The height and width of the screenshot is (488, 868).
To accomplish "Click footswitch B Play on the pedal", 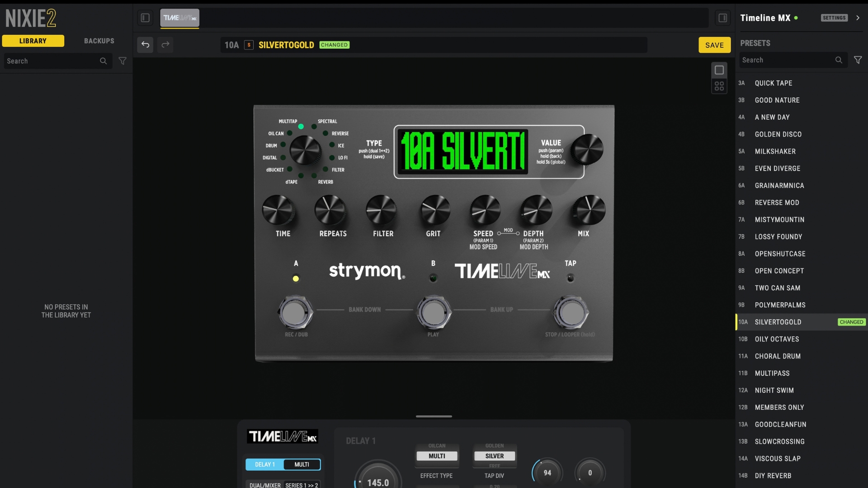I will [x=434, y=313].
